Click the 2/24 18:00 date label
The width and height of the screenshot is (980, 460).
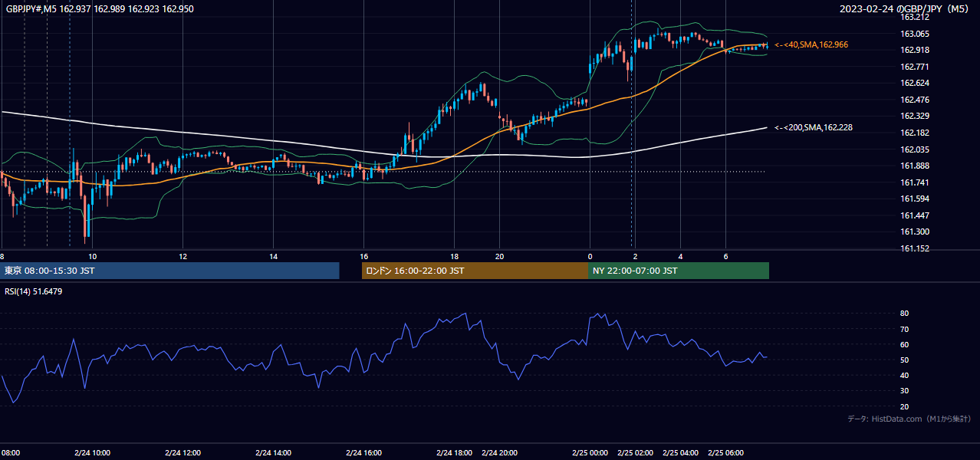(454, 452)
